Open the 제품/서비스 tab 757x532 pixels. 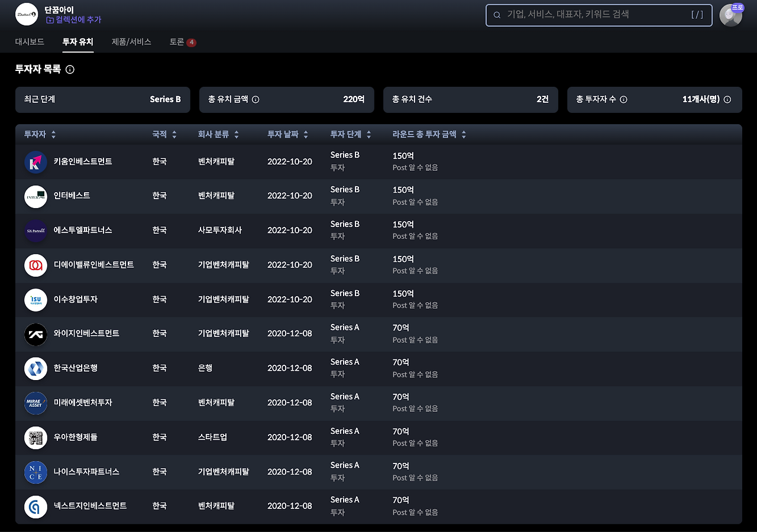tap(131, 42)
